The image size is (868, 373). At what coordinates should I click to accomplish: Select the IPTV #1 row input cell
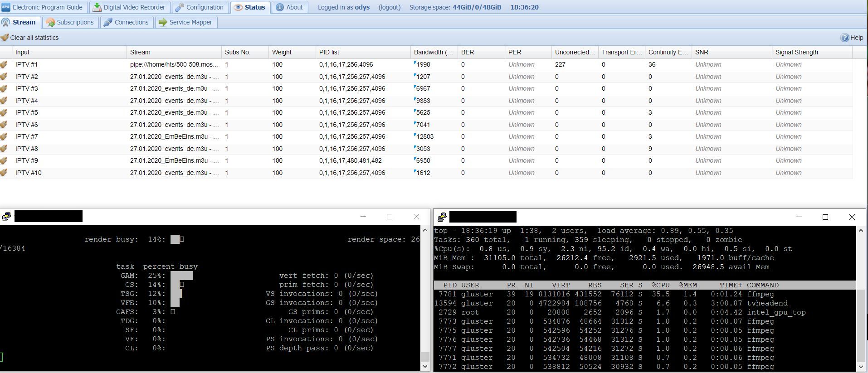click(x=70, y=65)
